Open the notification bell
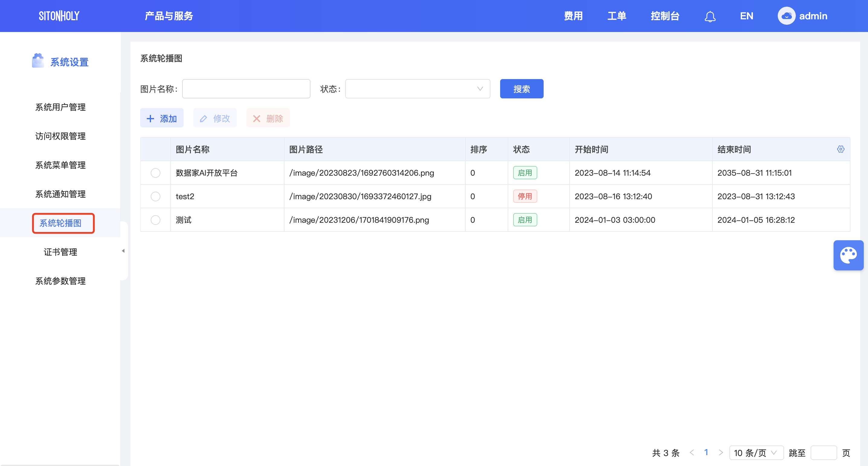The width and height of the screenshot is (868, 466). click(710, 16)
